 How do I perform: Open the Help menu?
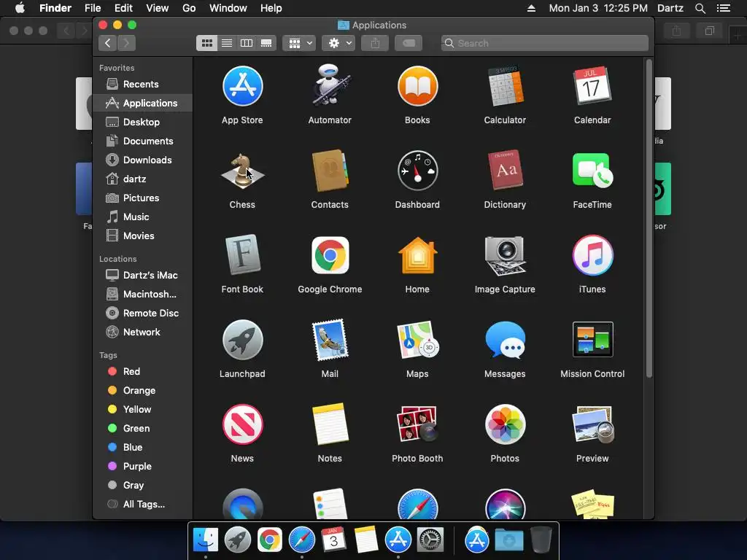(x=271, y=8)
